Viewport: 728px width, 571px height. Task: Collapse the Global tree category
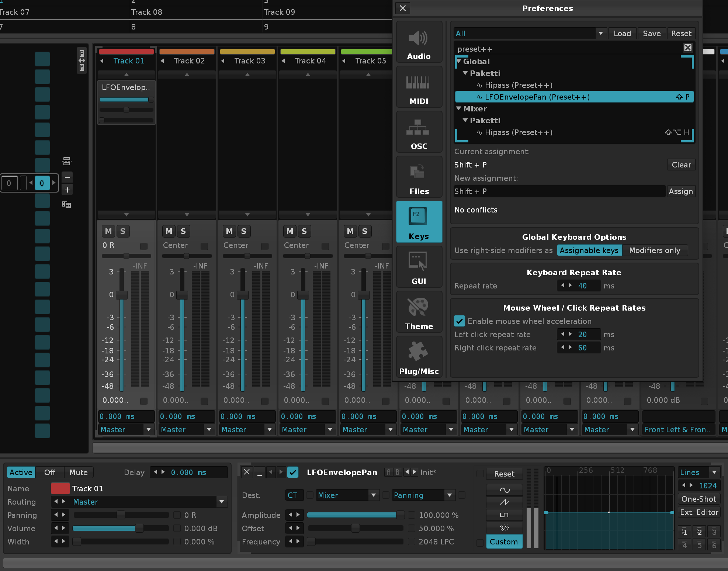coord(459,62)
